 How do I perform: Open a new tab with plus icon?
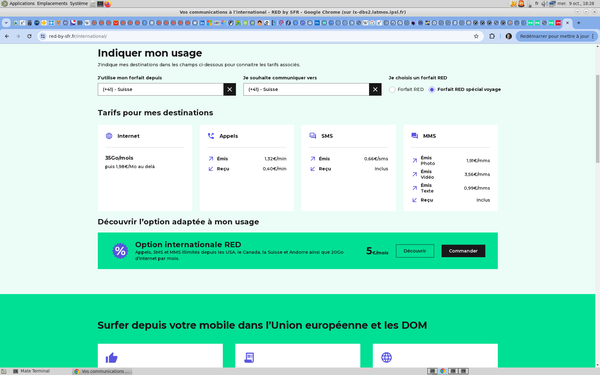[x=578, y=23]
